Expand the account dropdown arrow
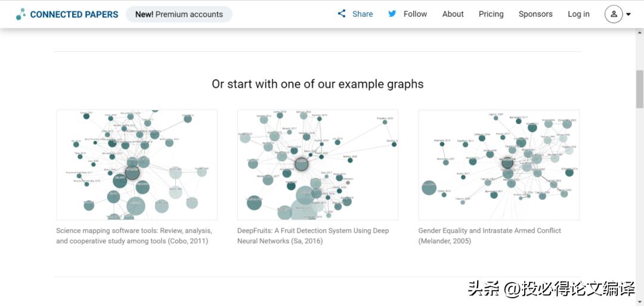644x306 pixels. (628, 15)
